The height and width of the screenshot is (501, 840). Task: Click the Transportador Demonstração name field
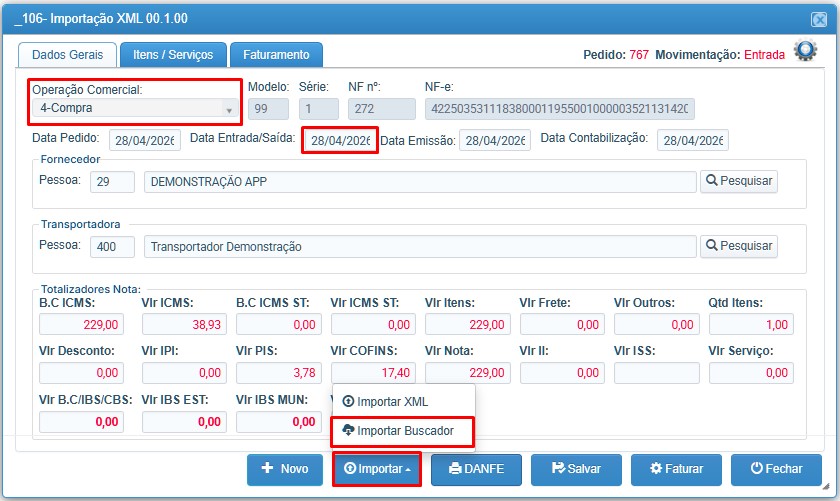coord(420,246)
